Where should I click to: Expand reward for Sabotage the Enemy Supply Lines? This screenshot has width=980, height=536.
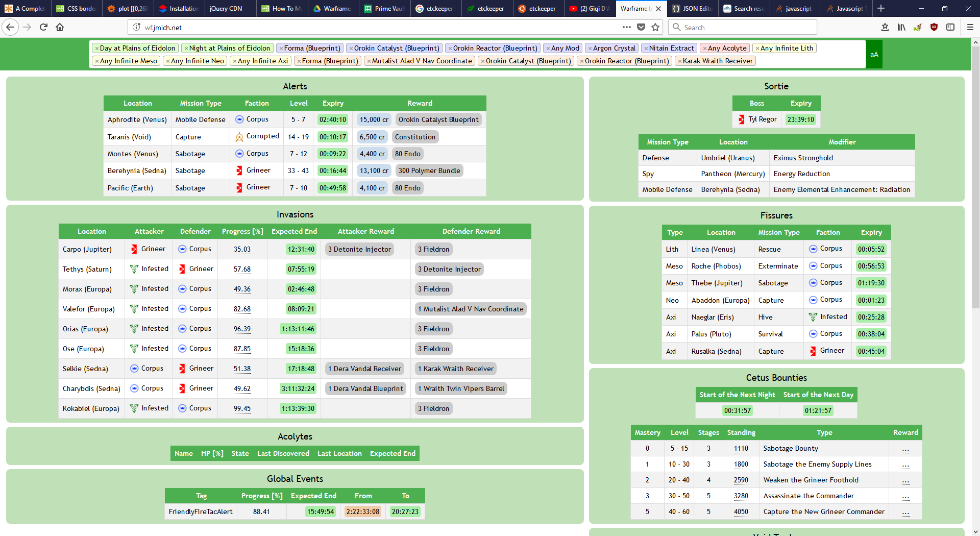click(905, 465)
